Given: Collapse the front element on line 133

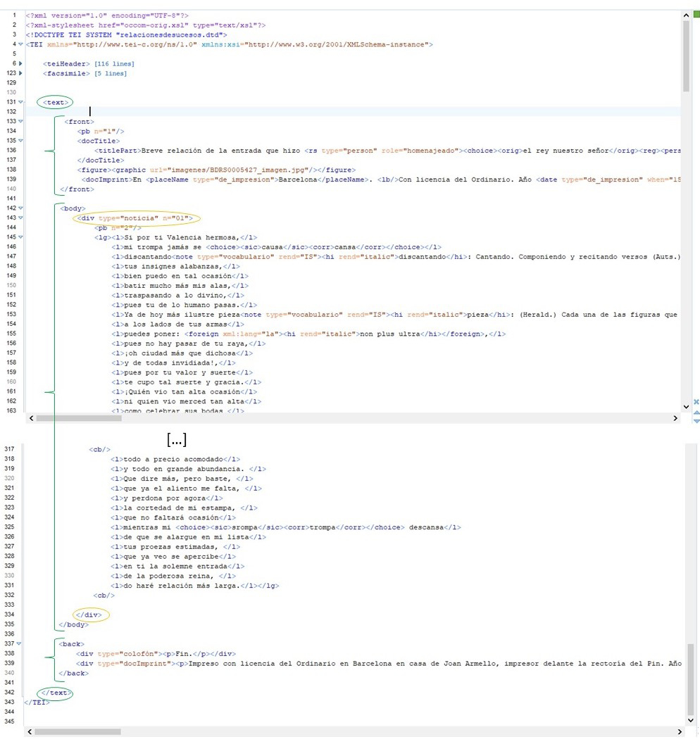Looking at the screenshot, I should 21,121.
